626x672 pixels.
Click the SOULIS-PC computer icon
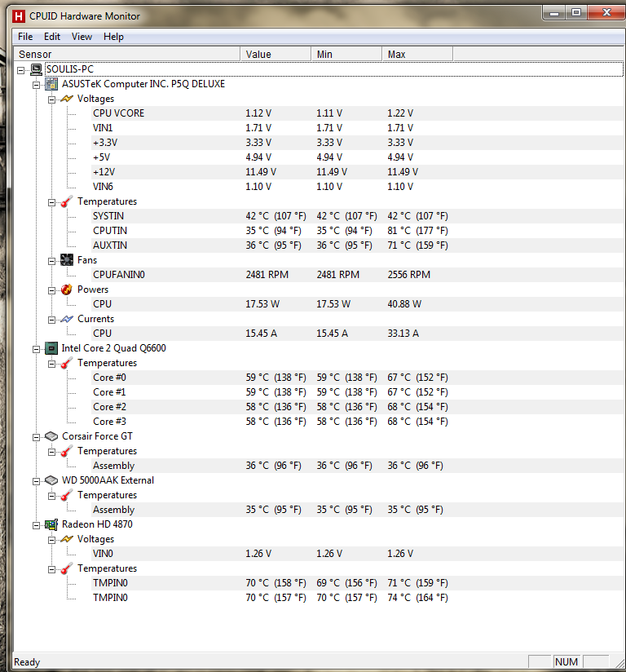(36, 69)
